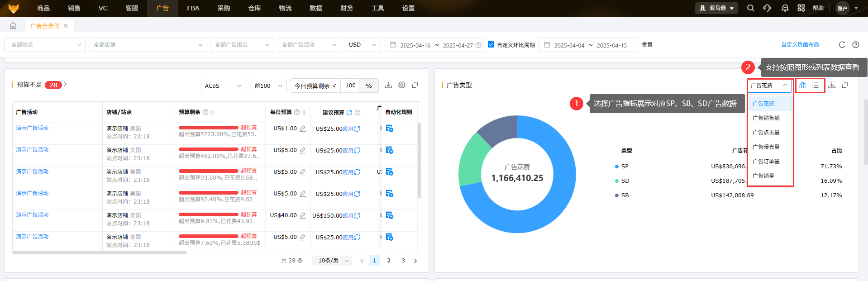Uncheck the 自定义环比周期 checkbox
The height and width of the screenshot is (281, 868).
491,44
